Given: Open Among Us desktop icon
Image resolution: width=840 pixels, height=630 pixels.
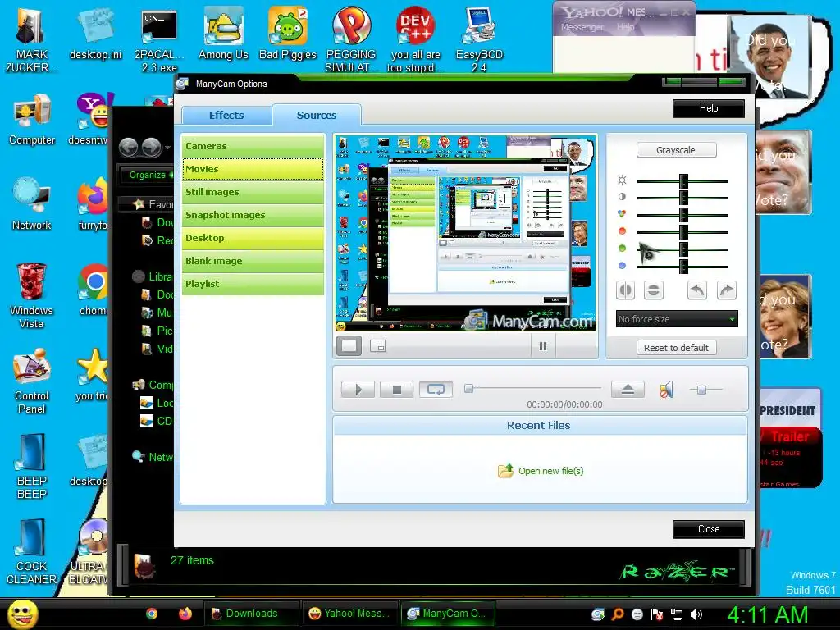Looking at the screenshot, I should click(223, 33).
